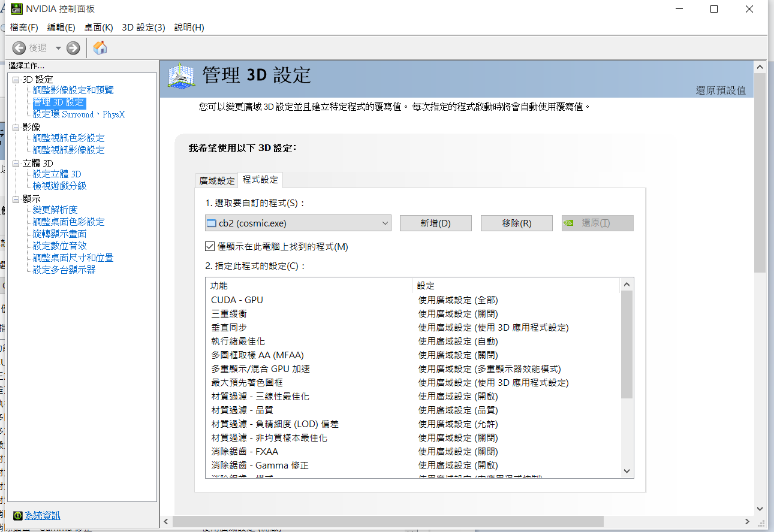Viewport: 774px width, 532px height.
Task: Open the back history dropdown arrow
Action: [x=58, y=48]
